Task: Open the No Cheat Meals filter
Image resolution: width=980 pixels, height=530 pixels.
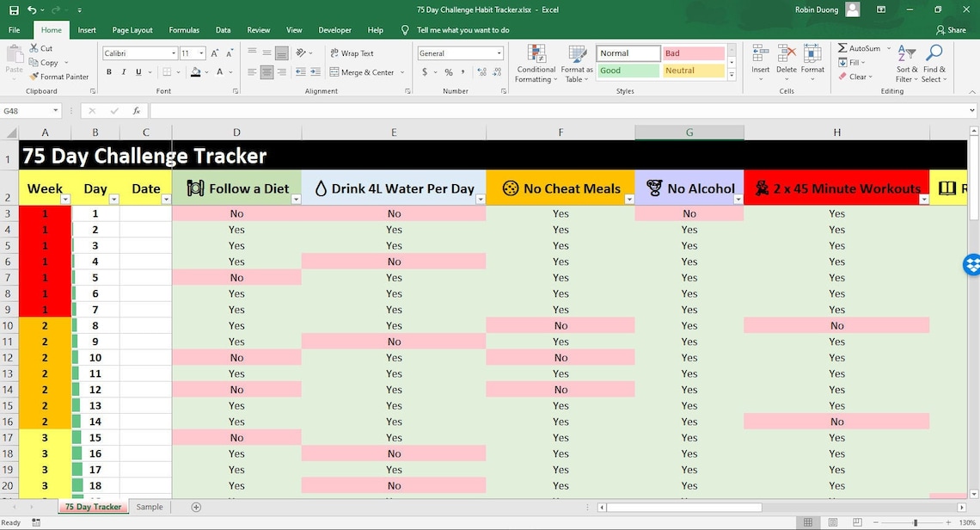Action: (x=629, y=199)
